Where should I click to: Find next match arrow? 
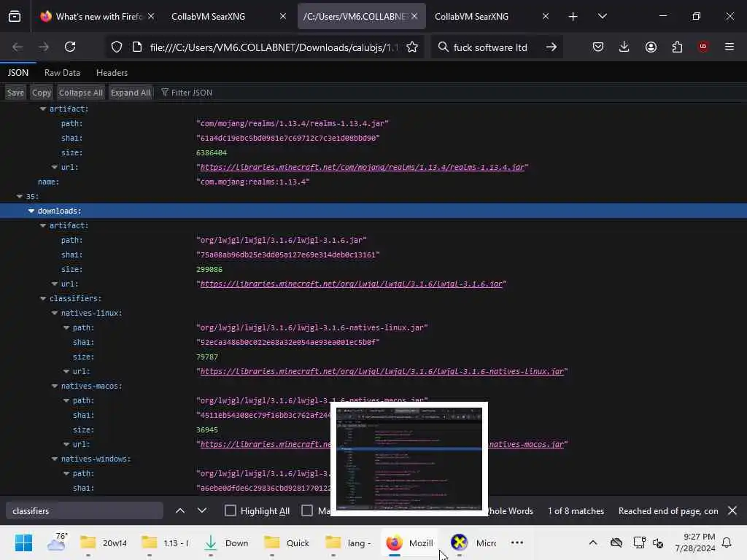tap(202, 510)
